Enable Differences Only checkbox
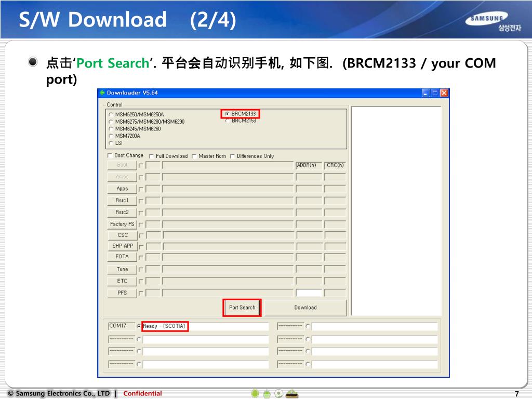 click(232, 156)
